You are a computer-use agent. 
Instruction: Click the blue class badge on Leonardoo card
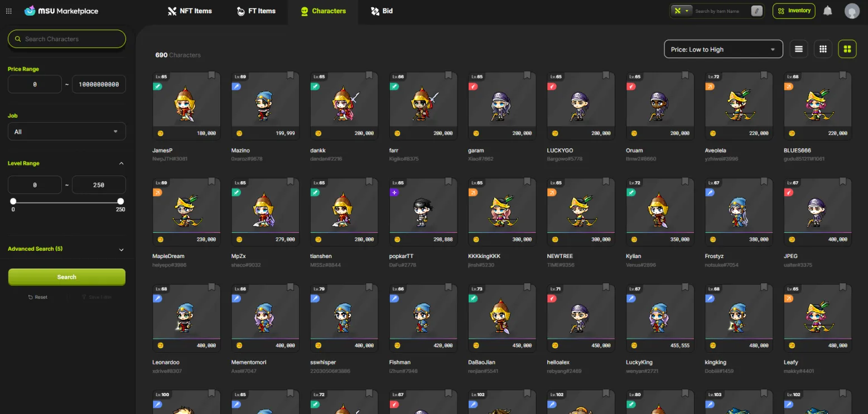point(157,299)
